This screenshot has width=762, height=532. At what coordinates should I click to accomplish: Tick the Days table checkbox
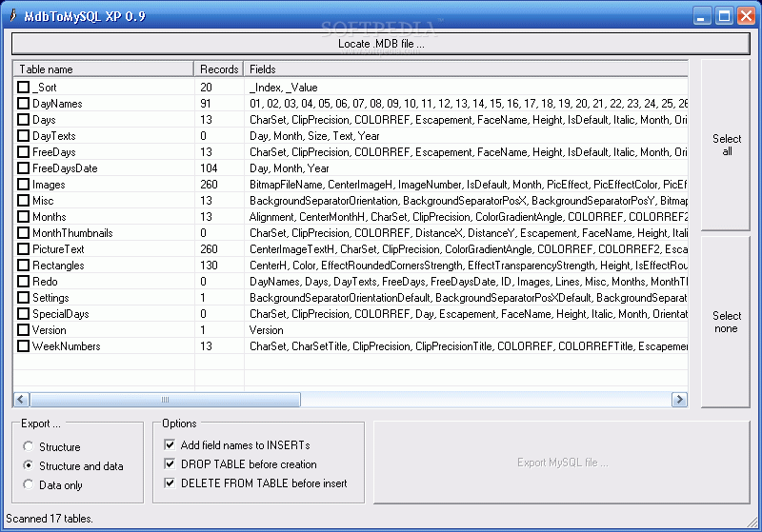[23, 119]
